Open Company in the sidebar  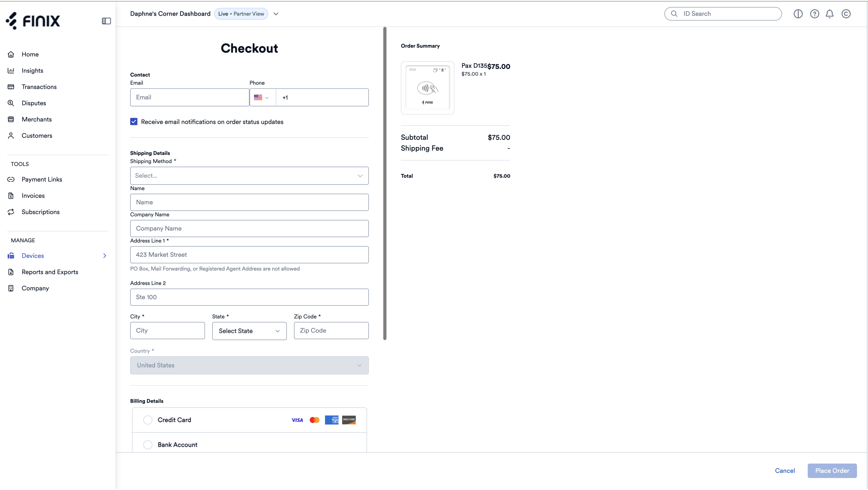click(x=35, y=288)
